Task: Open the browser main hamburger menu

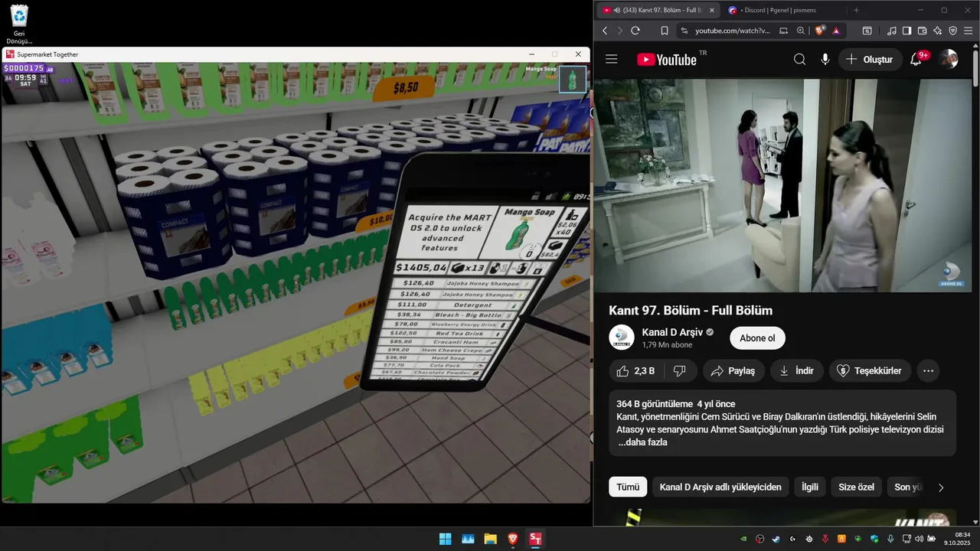Action: 969,31
